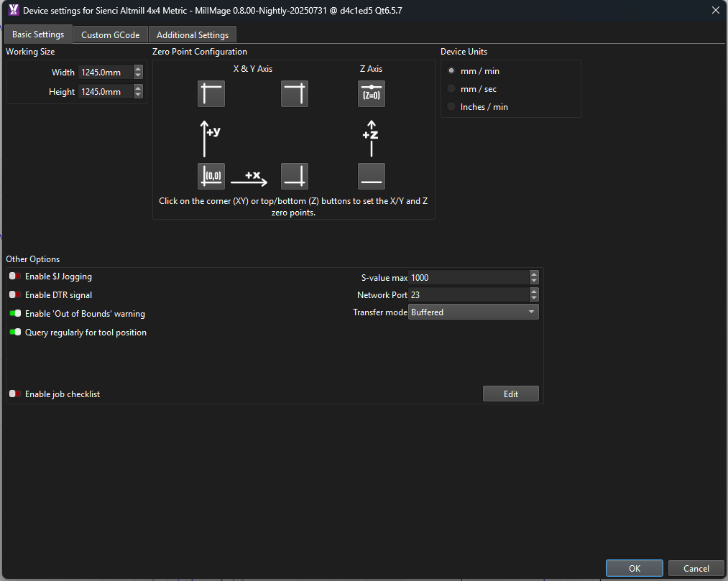Set zero point at top-left XY corner

click(211, 93)
